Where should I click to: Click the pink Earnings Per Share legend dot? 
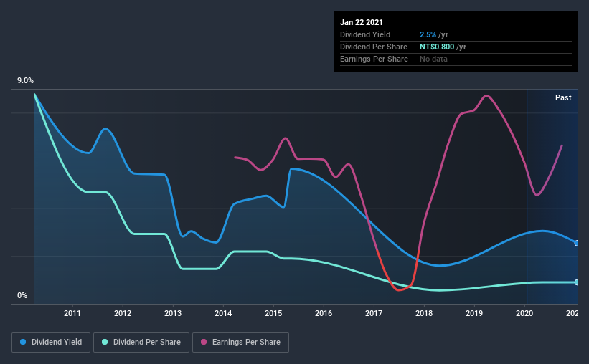(204, 342)
